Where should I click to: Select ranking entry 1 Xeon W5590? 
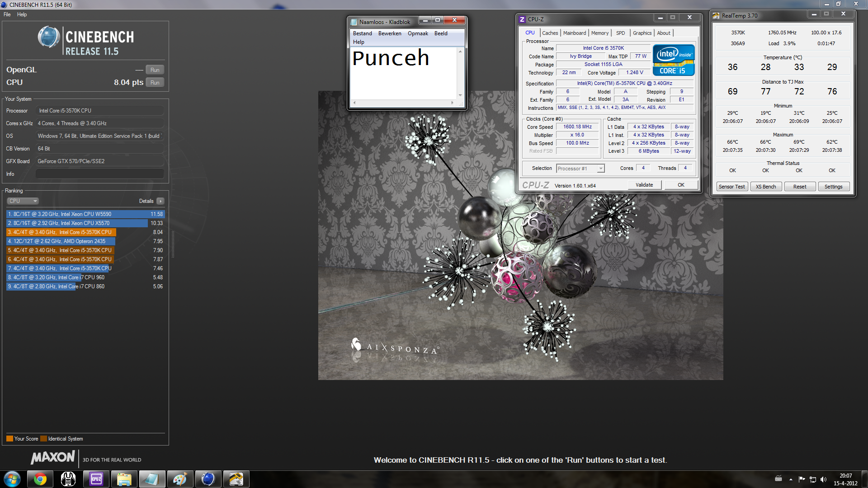(85, 214)
